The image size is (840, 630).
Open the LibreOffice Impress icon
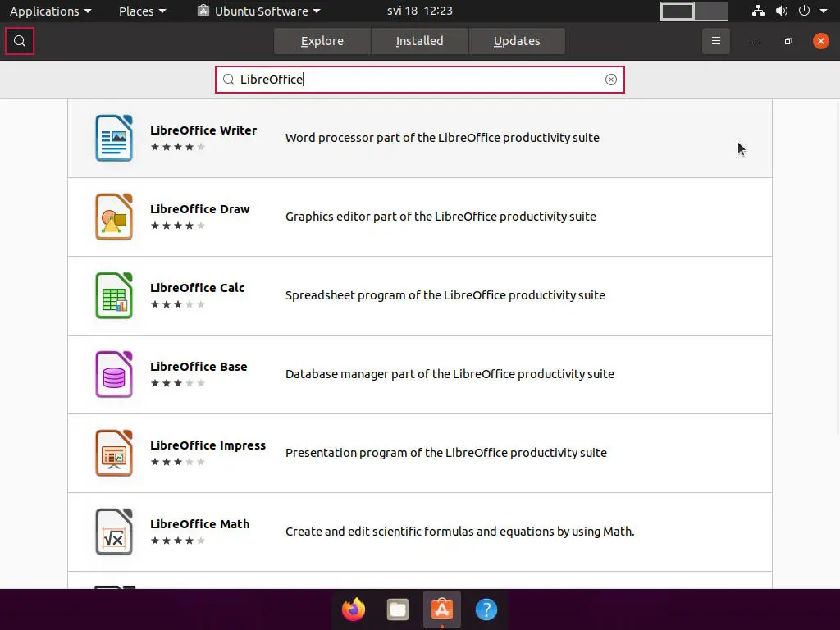(x=113, y=453)
